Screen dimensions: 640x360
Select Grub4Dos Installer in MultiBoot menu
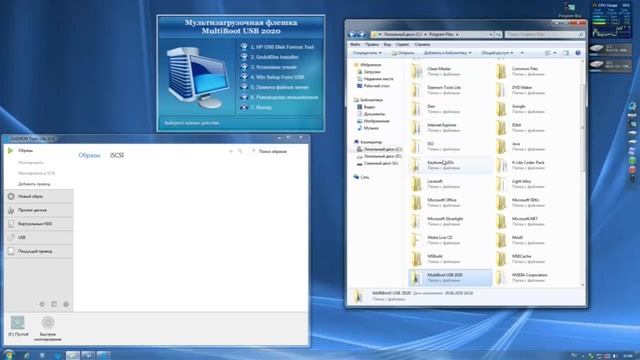[x=274, y=57]
